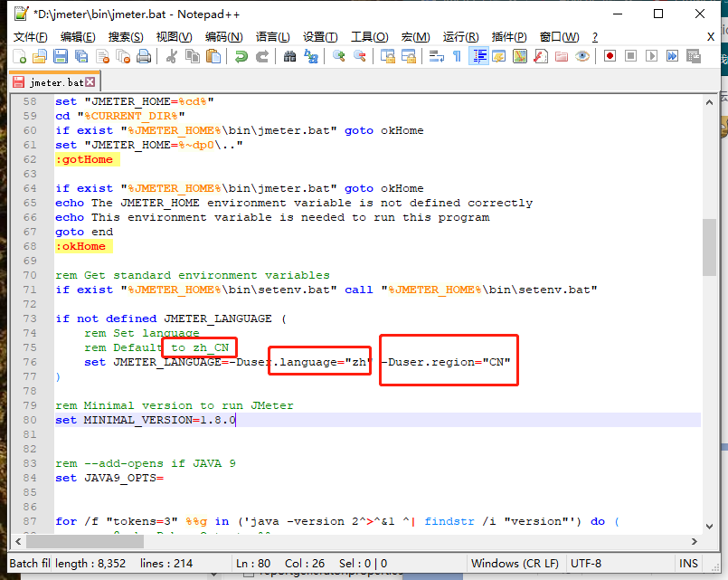Toggle the indent guide button

click(478, 56)
